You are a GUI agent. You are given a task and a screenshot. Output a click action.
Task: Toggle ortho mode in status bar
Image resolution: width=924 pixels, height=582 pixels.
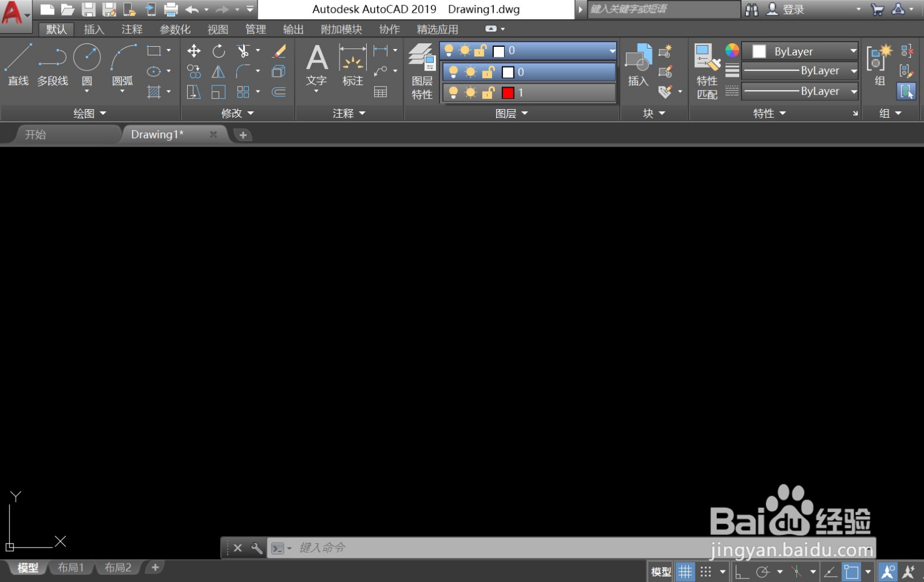click(x=742, y=572)
